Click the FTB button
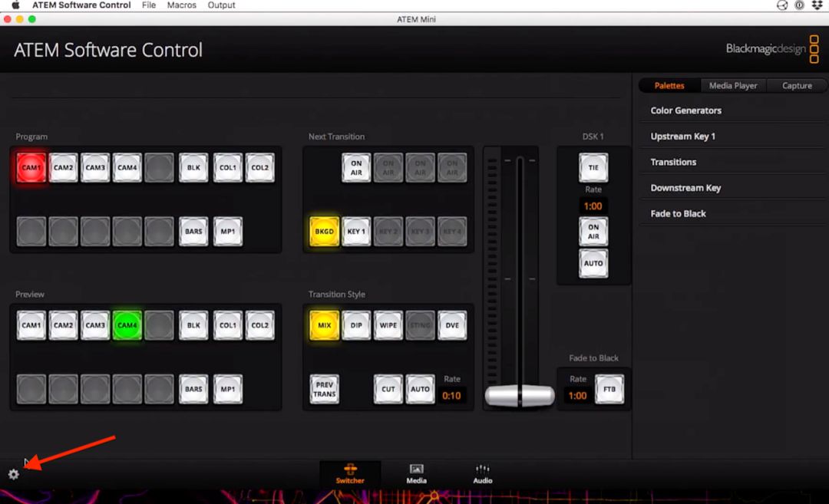This screenshot has width=829, height=504. (x=609, y=390)
